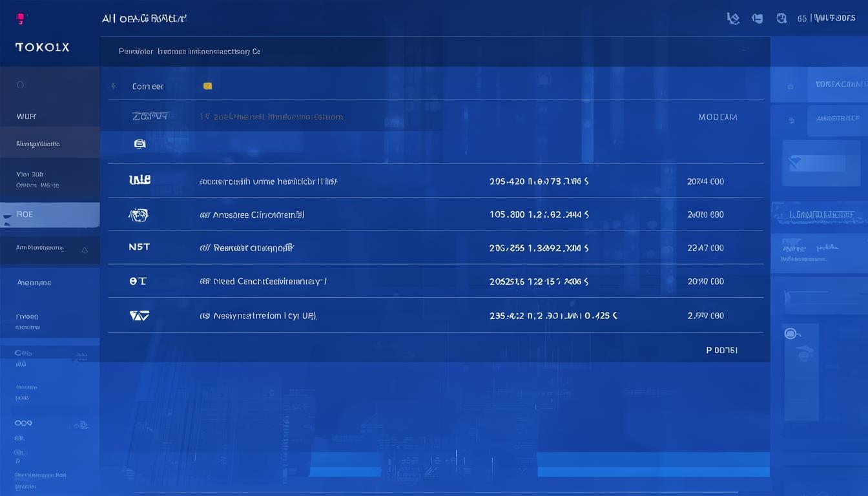The height and width of the screenshot is (496, 868).
Task: Click the AODBNCE button in right panel
Action: pyautogui.click(x=839, y=119)
